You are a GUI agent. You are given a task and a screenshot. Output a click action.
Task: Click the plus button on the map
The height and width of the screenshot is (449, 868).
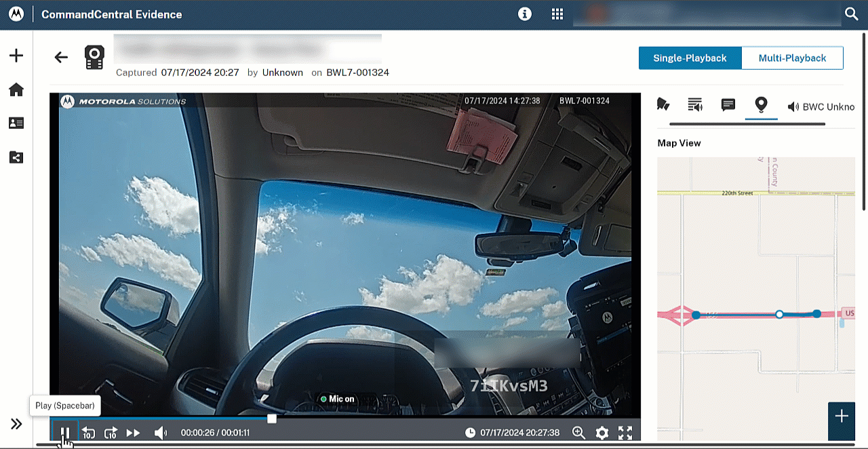click(842, 416)
